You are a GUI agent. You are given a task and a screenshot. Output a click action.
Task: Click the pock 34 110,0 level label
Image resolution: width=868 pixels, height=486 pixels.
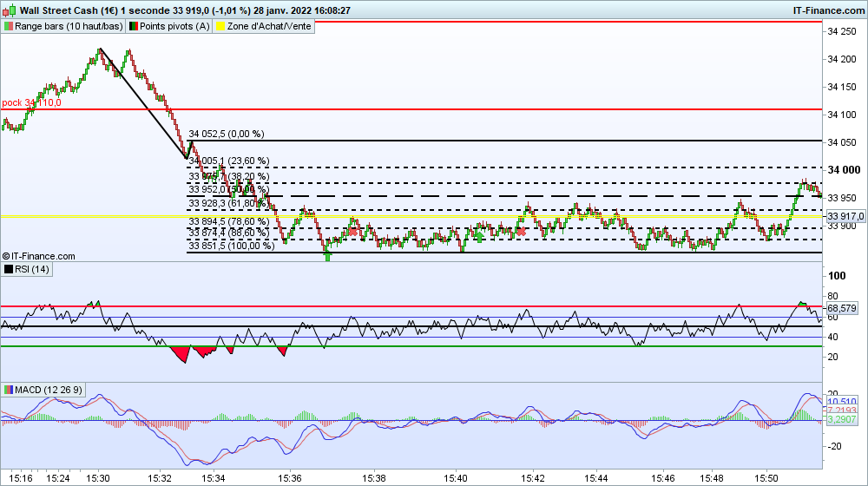pos(31,103)
